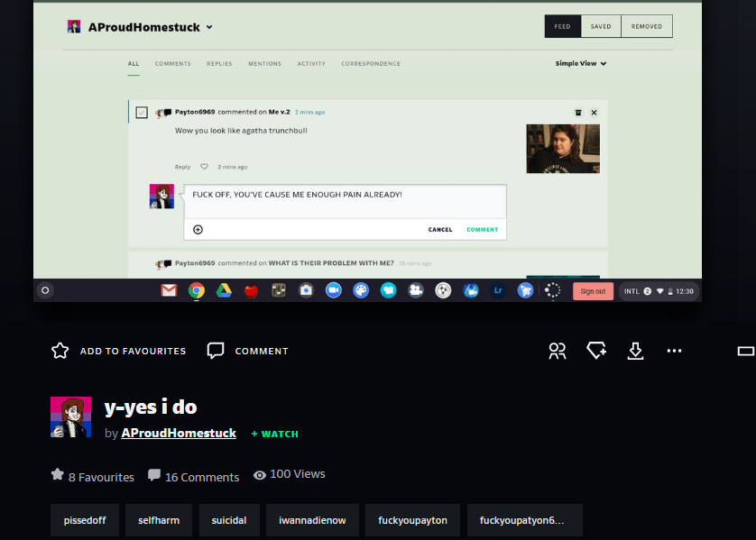Click Payton6969 username in first notification
Screen dimensions: 756x540
tap(195, 112)
